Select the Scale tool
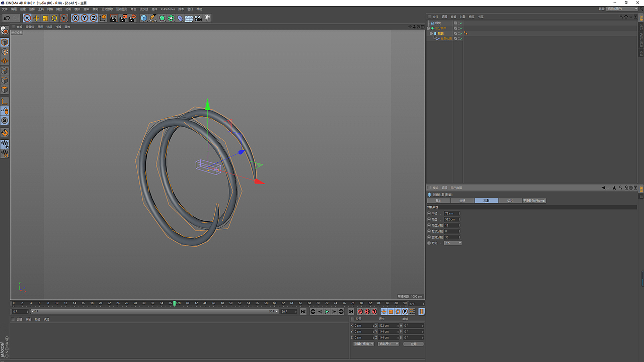Viewport: 644px width, 362px height. coord(45,18)
